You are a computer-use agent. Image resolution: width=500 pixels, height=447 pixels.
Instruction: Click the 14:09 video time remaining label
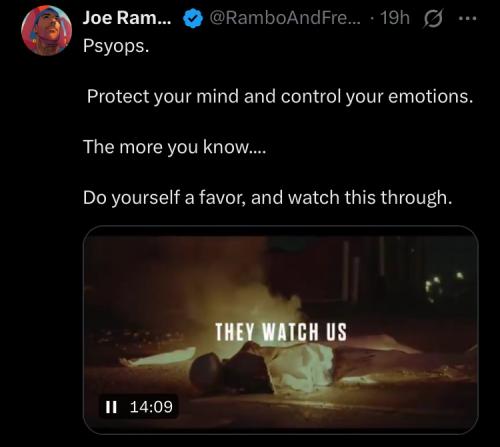pyautogui.click(x=151, y=407)
